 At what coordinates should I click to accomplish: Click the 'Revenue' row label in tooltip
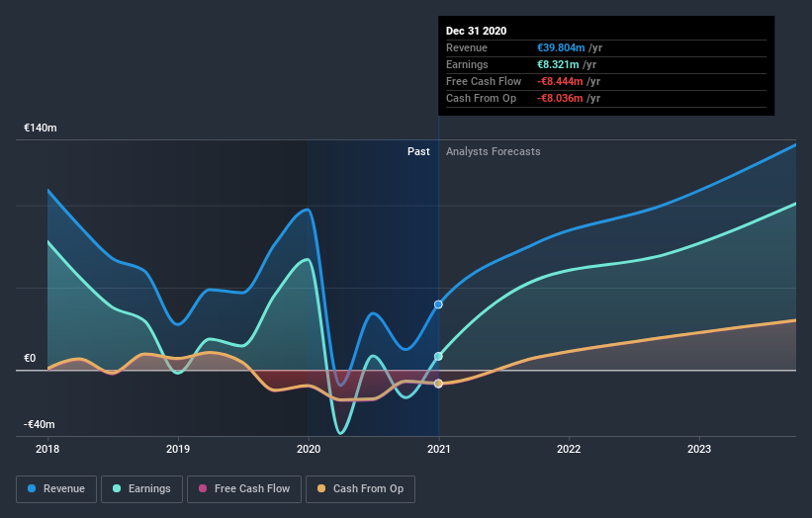pos(467,47)
